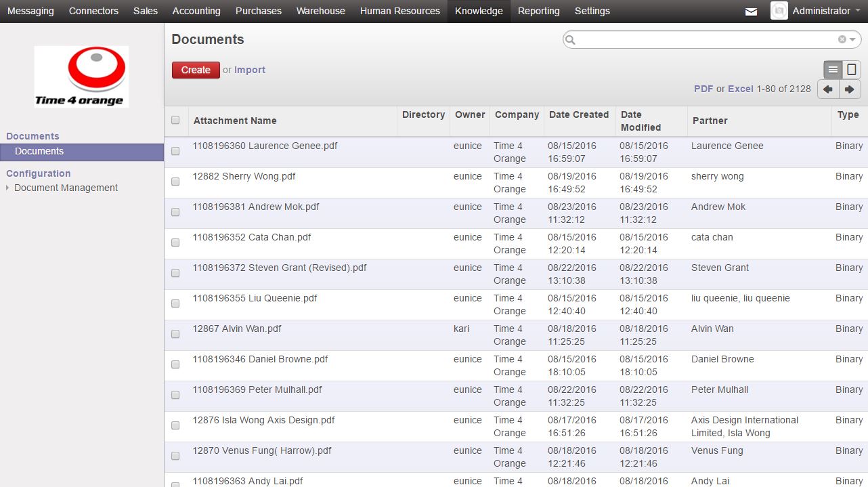Click the Import link
Screen dimensions: 868x487
click(x=250, y=70)
